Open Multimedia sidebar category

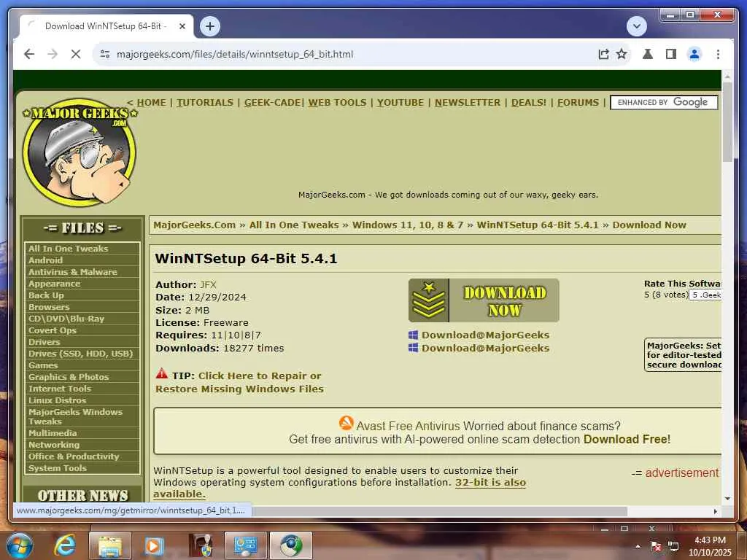pos(53,433)
